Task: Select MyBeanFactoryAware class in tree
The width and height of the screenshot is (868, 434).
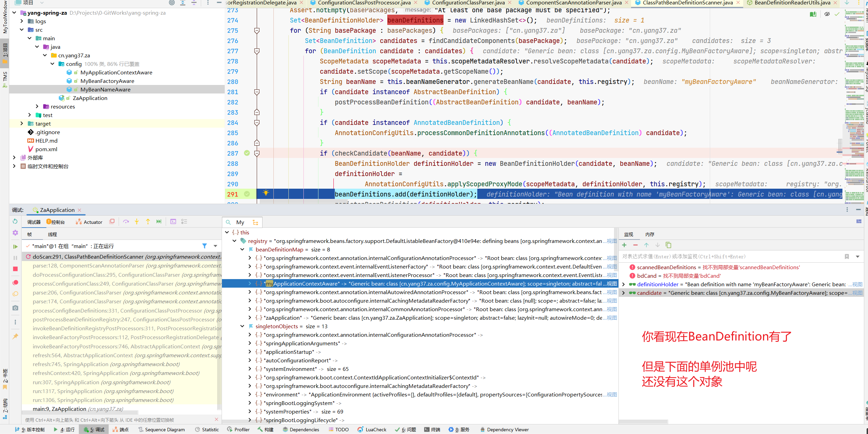Action: (x=107, y=81)
